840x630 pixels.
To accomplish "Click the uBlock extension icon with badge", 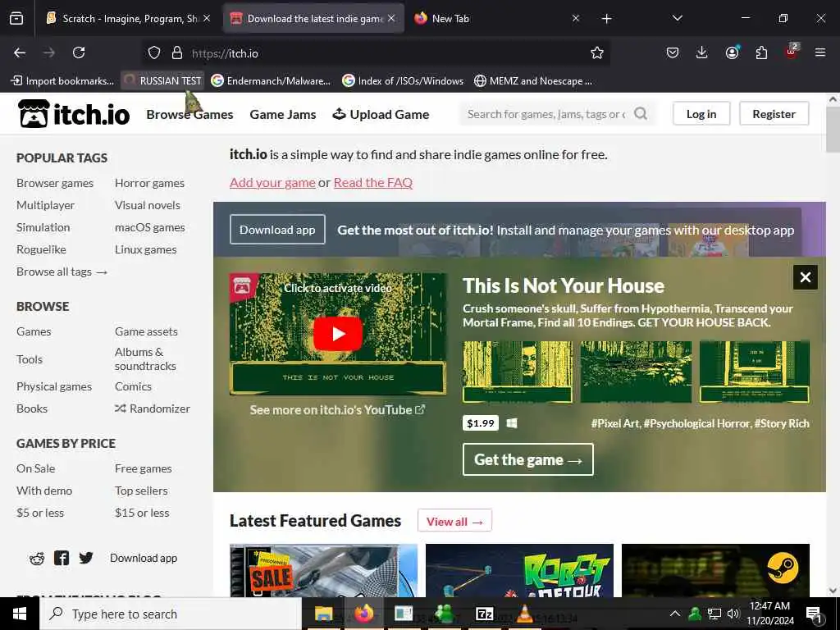I will pos(792,52).
